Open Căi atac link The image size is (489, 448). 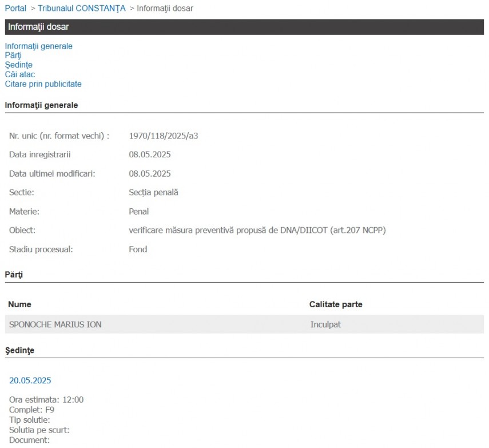tap(19, 74)
